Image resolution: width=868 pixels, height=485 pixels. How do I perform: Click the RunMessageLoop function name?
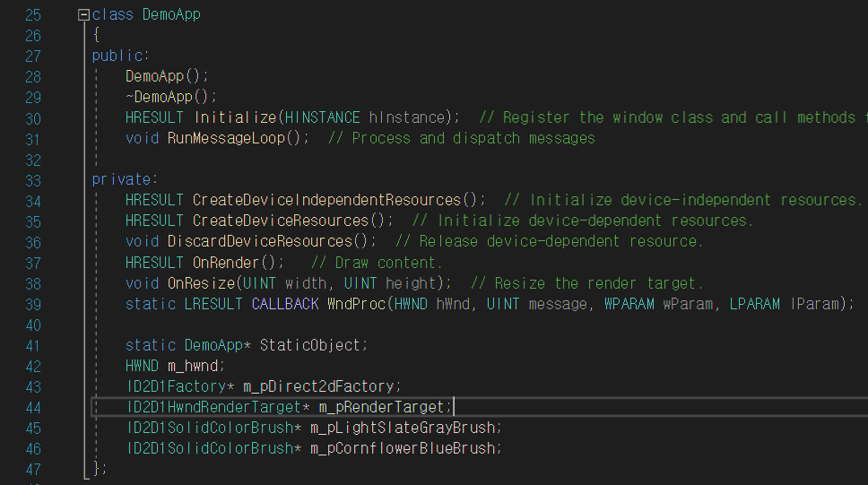pos(226,138)
